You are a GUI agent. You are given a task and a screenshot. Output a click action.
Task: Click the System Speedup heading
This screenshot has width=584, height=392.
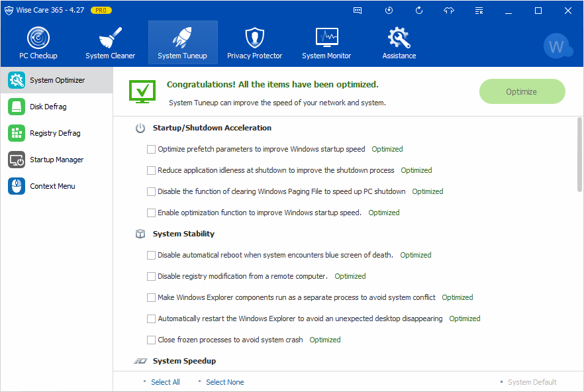pos(184,361)
